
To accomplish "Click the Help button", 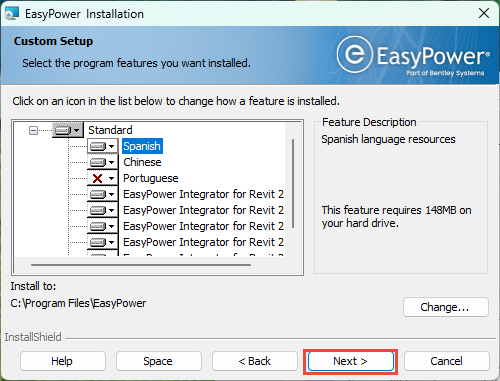I will [x=63, y=361].
